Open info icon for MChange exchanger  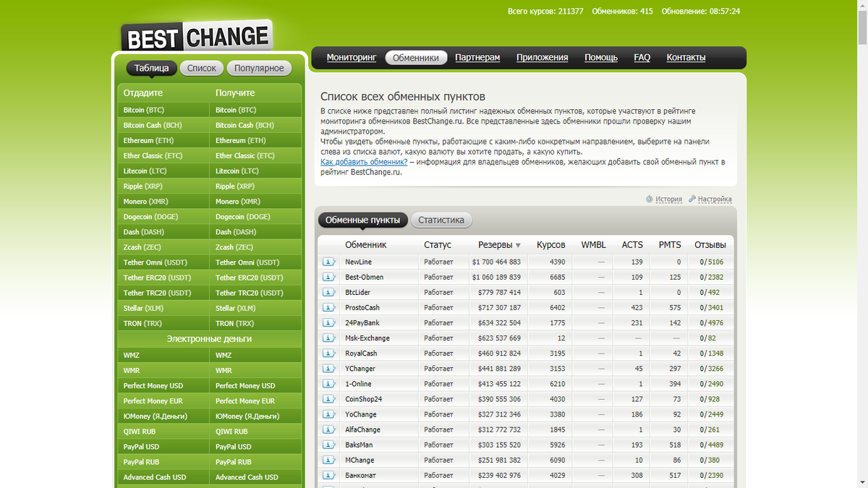pos(329,460)
